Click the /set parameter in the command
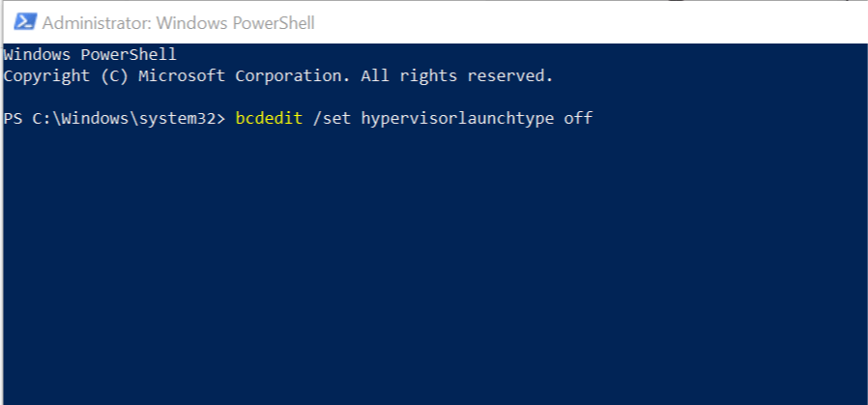Viewport: 868px width, 405px height. [x=332, y=118]
